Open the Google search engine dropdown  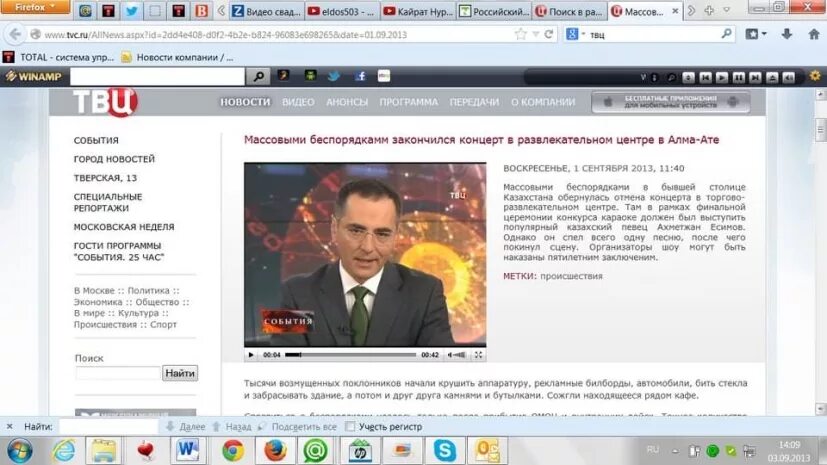pyautogui.click(x=575, y=34)
